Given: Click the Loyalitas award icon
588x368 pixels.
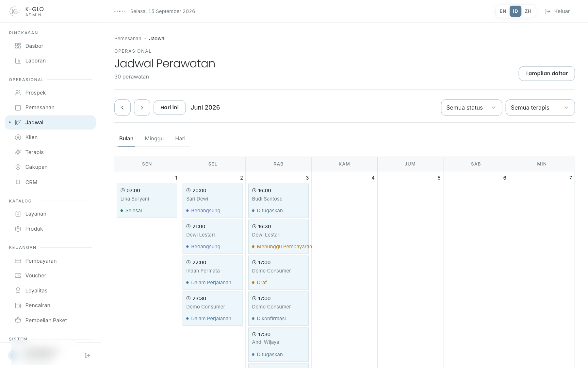Looking at the screenshot, I should pos(18,290).
